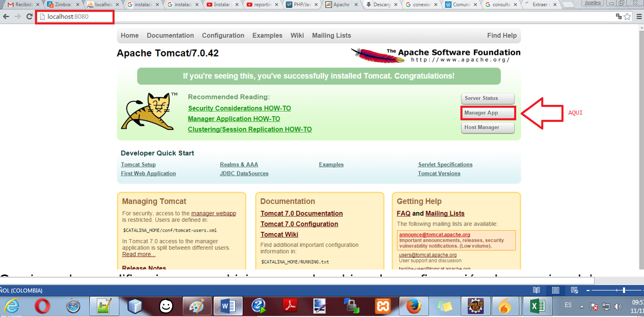Switch to the 'conexion' Google tab
This screenshot has height=317, width=644.
422,4
